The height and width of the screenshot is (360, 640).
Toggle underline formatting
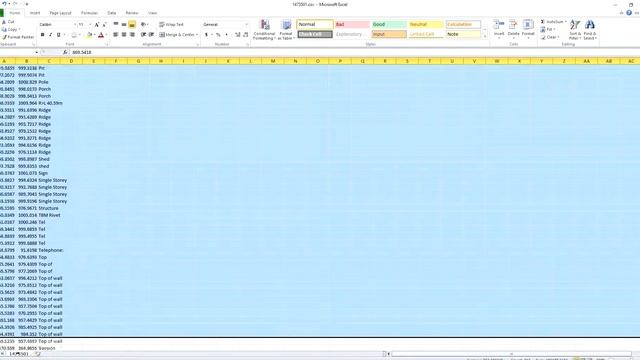[59, 35]
